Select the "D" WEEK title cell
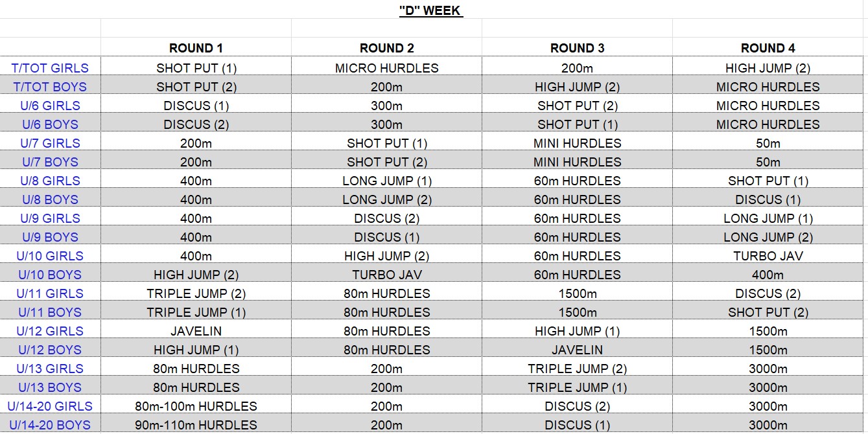 [431, 10]
